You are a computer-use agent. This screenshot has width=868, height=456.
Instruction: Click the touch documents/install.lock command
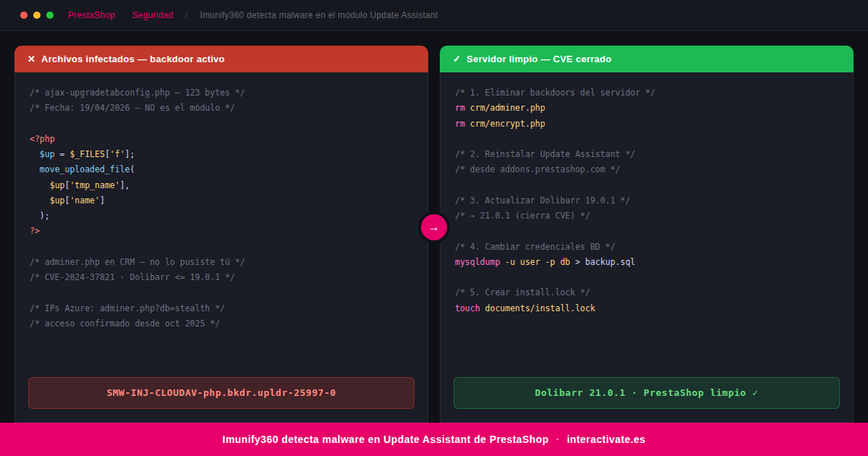(524, 308)
